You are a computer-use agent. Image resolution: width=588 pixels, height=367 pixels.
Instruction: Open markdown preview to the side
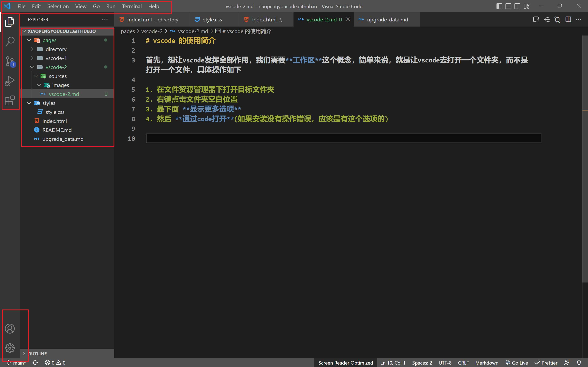[x=536, y=19]
